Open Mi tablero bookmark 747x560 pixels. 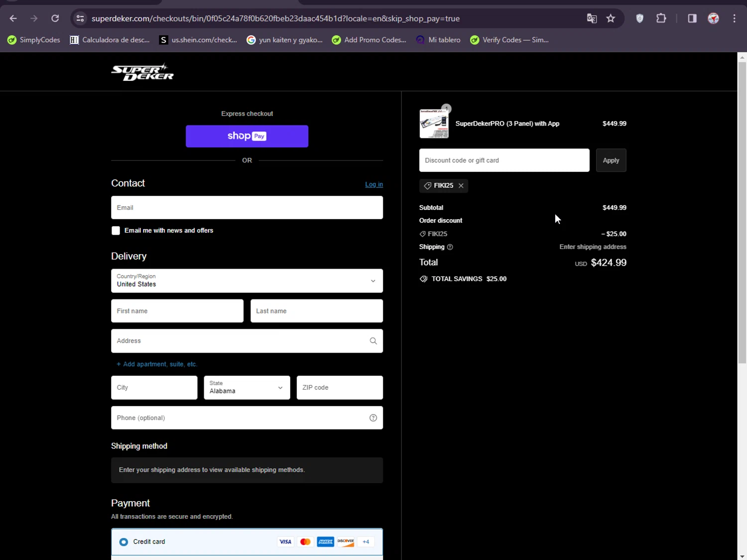(x=438, y=40)
